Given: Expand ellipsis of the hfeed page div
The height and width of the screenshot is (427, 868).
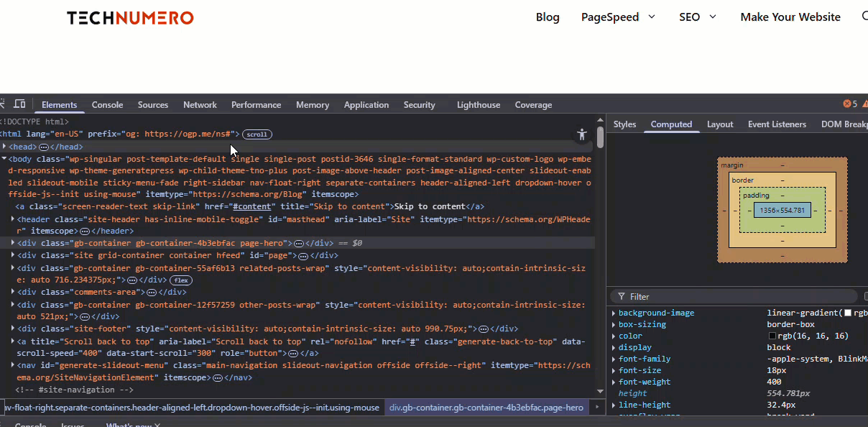Looking at the screenshot, I should (x=303, y=256).
